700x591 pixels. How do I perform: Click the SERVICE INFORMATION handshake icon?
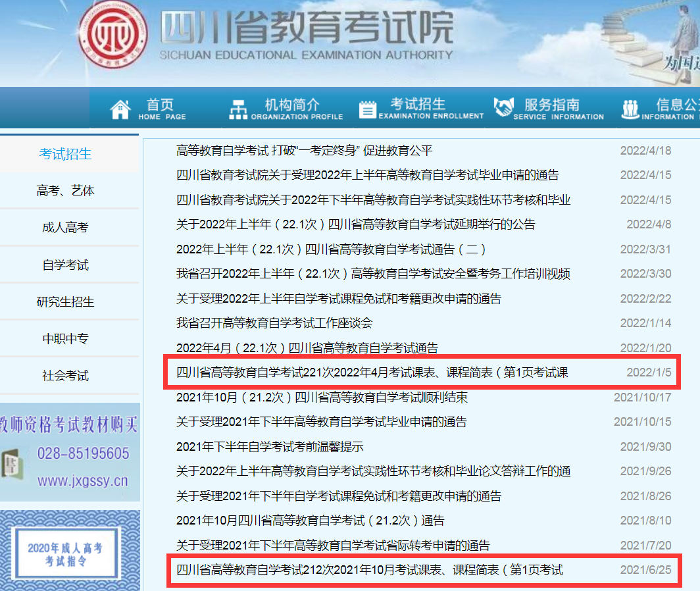504,107
